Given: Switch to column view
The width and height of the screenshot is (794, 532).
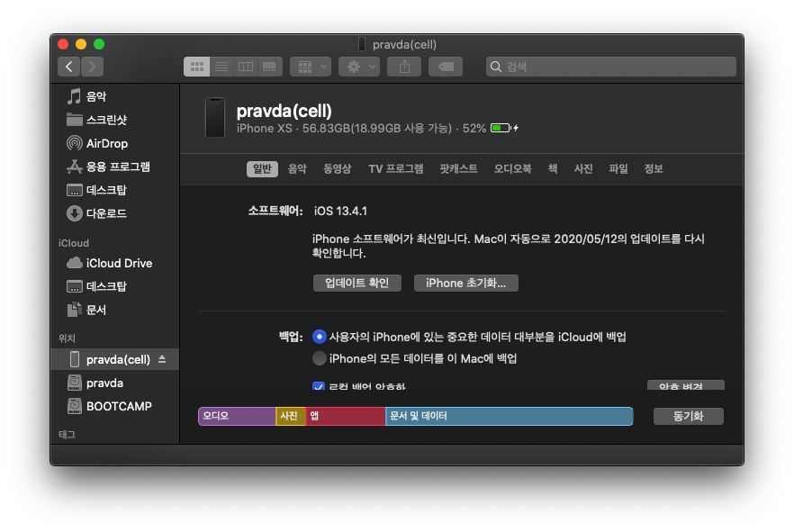Looking at the screenshot, I should tap(246, 67).
